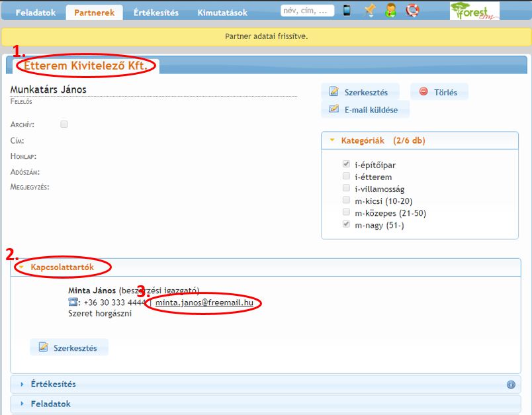Click the search field in top bar
Screen dimensions: 532x415
point(308,11)
